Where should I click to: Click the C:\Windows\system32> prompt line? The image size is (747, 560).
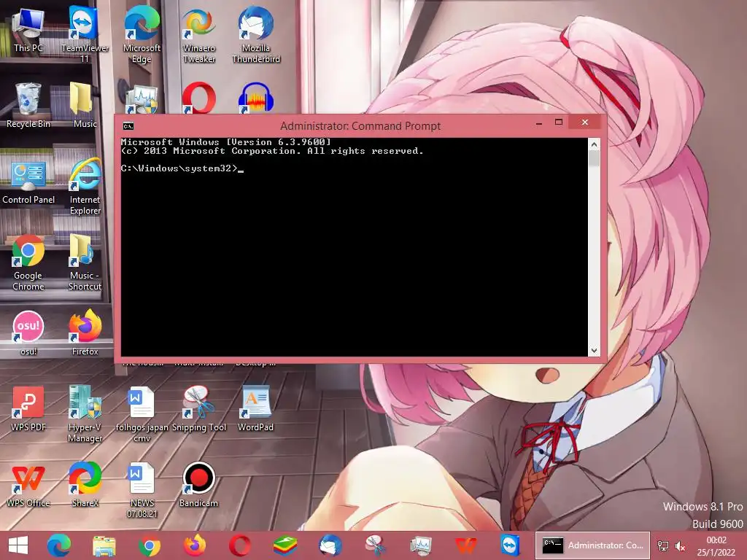[x=182, y=168]
